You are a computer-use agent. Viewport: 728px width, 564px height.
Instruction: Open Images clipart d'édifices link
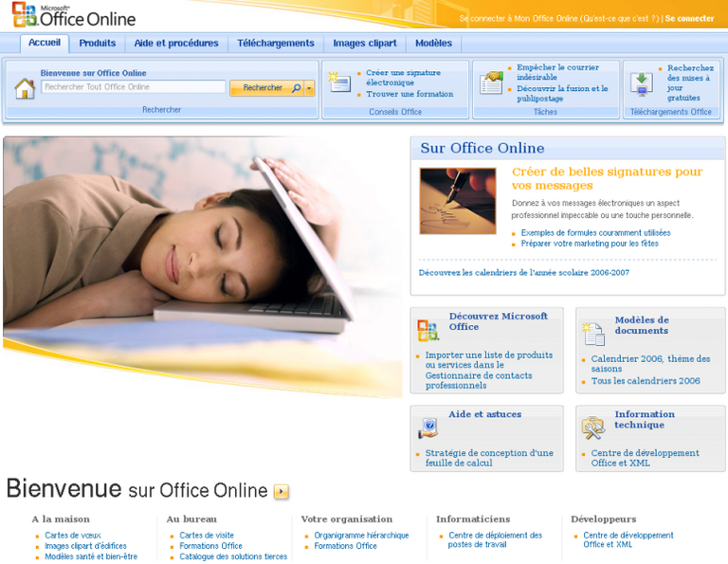pyautogui.click(x=85, y=546)
